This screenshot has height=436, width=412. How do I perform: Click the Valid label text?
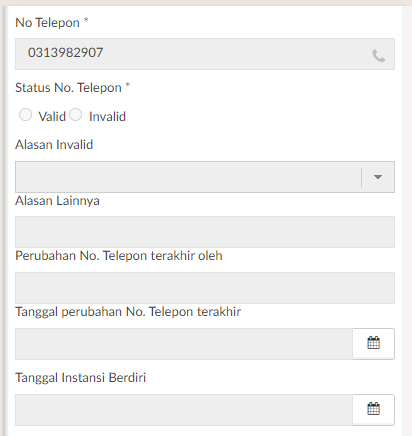52,117
